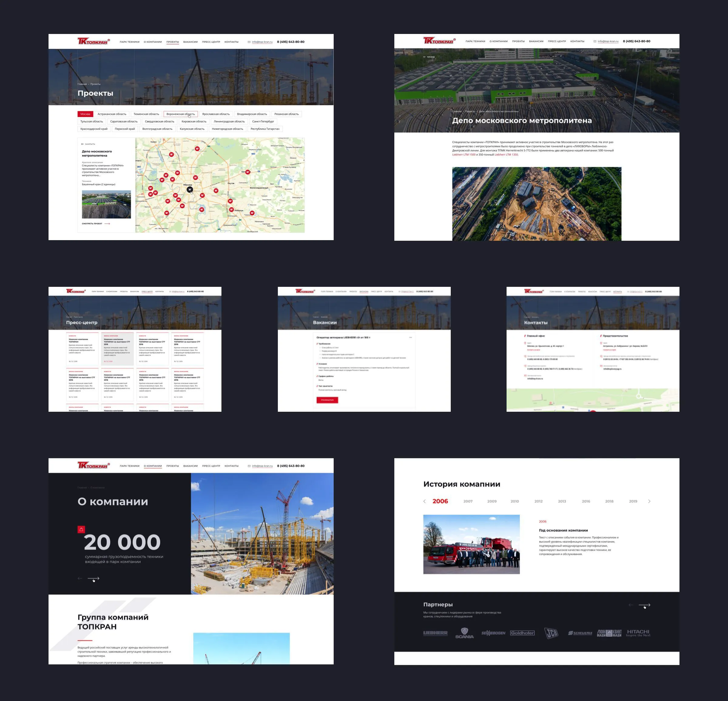Click the НАЗАД link on the depot page
This screenshot has height=701, width=728.
click(431, 57)
